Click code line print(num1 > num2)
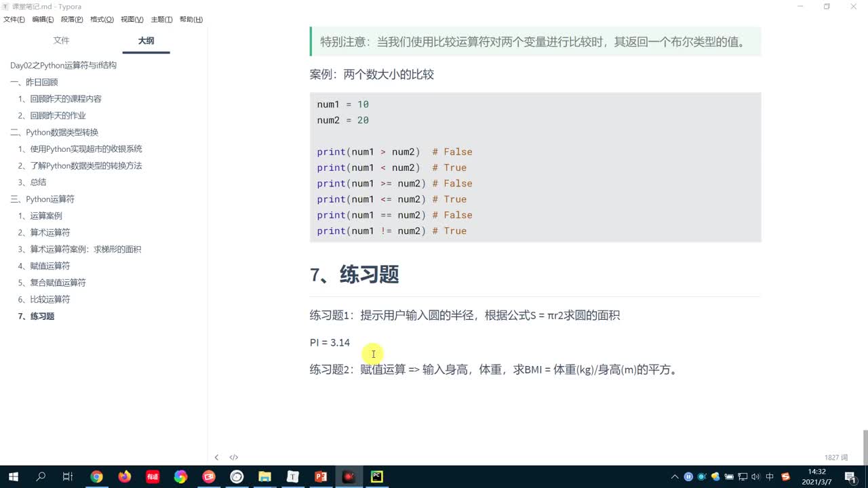The image size is (868, 488). tap(395, 152)
